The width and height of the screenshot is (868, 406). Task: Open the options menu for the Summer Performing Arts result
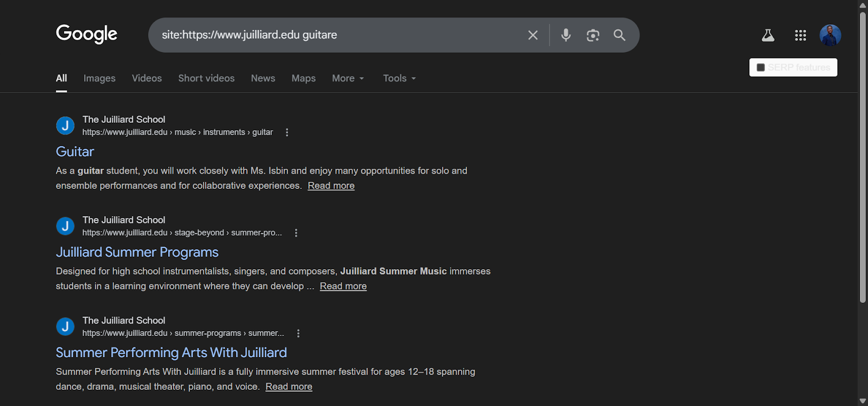298,333
